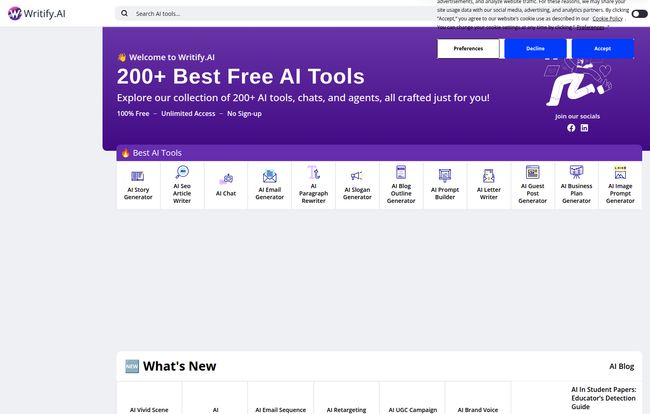650x414 pixels.
Task: Click the What's New heading
Action: point(179,366)
